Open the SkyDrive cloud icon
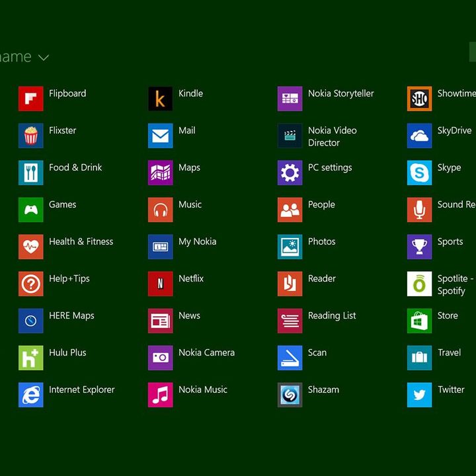 coord(420,136)
